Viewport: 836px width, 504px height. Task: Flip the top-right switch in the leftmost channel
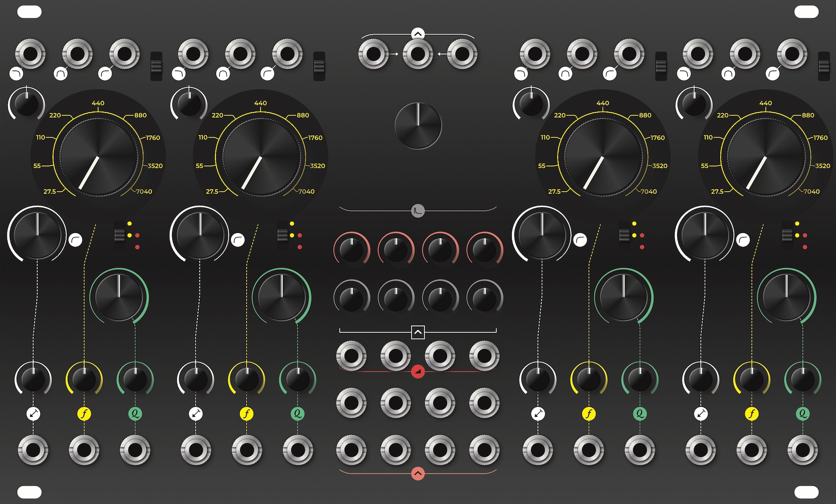(x=157, y=66)
